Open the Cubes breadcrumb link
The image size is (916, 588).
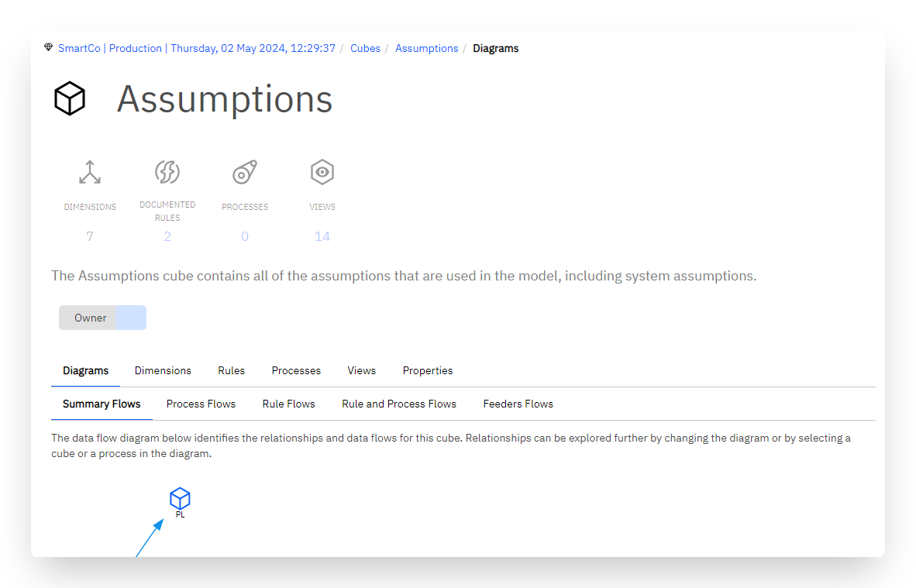365,49
